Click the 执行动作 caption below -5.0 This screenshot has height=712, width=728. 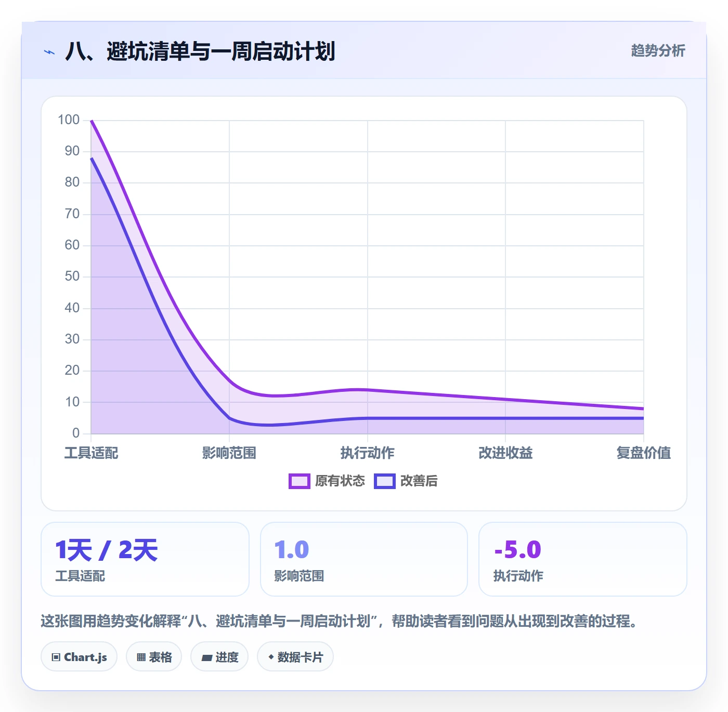pos(518,576)
